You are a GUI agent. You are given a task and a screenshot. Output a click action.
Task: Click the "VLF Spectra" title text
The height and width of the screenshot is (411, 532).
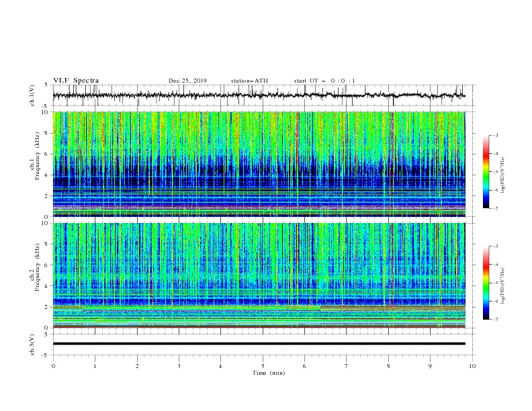[76, 81]
